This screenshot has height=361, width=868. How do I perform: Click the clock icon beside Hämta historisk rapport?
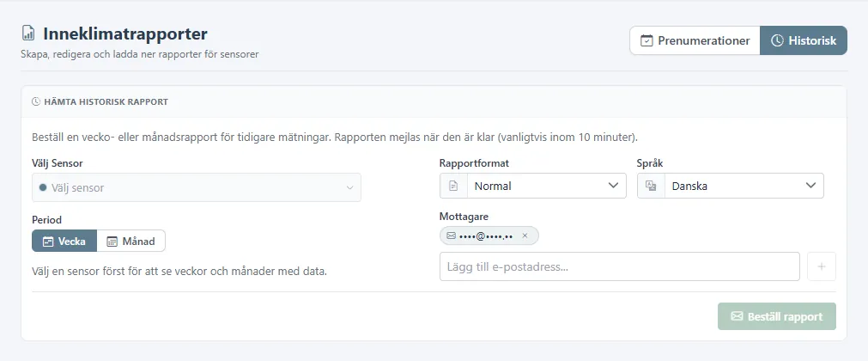click(x=36, y=102)
